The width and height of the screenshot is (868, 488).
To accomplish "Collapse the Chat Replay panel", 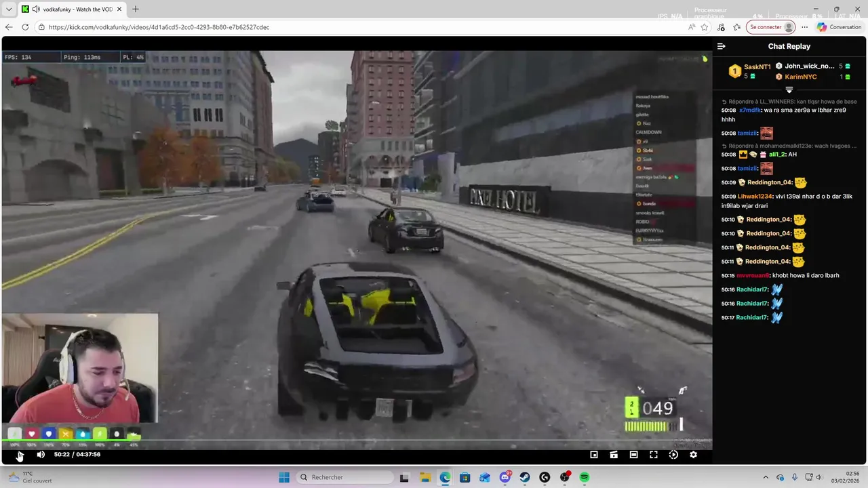I will 722,46.
